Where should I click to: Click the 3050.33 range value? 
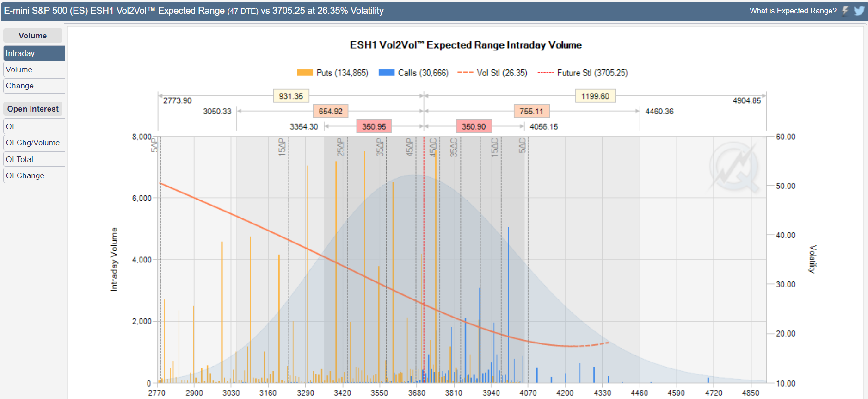tap(217, 112)
